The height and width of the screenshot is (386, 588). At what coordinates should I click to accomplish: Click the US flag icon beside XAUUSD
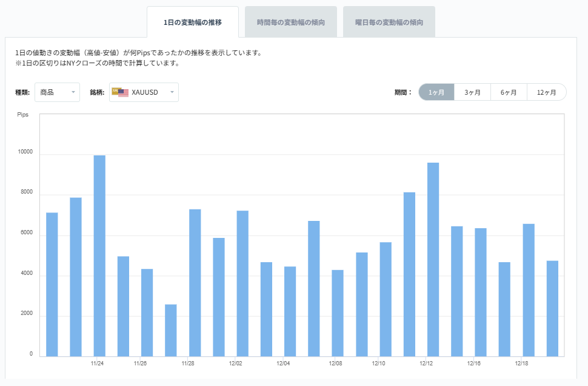(x=124, y=93)
